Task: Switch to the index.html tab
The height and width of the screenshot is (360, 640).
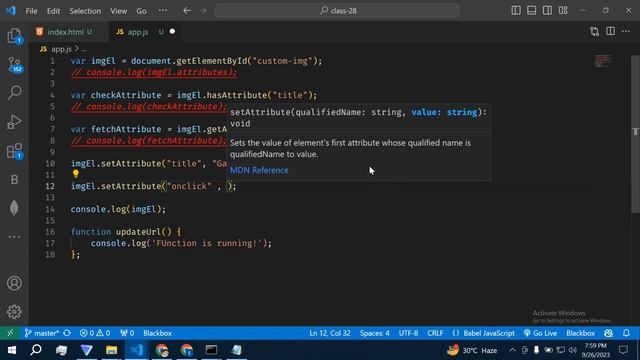Action: 69,32
